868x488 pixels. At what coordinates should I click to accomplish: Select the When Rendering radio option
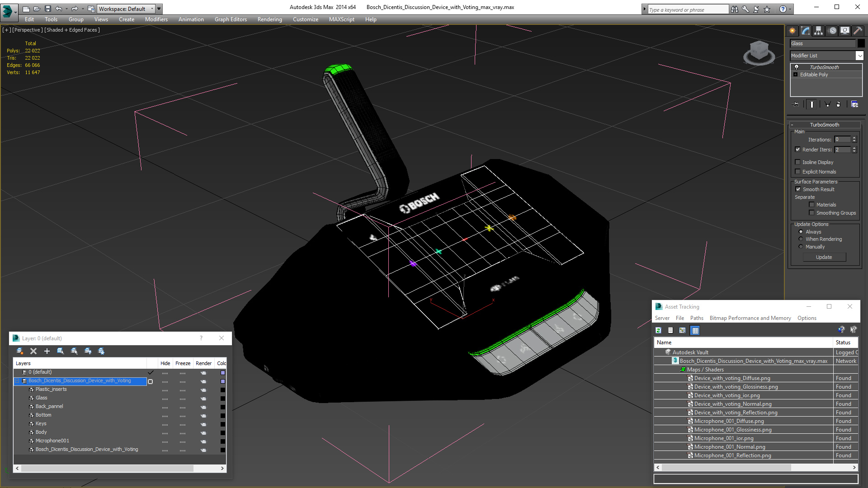pos(801,239)
